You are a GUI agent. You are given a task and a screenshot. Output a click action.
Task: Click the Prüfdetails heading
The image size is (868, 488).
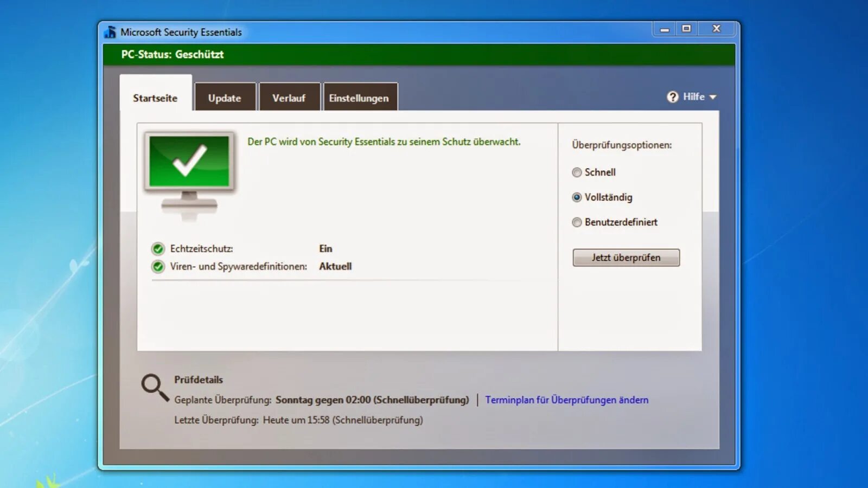199,380
